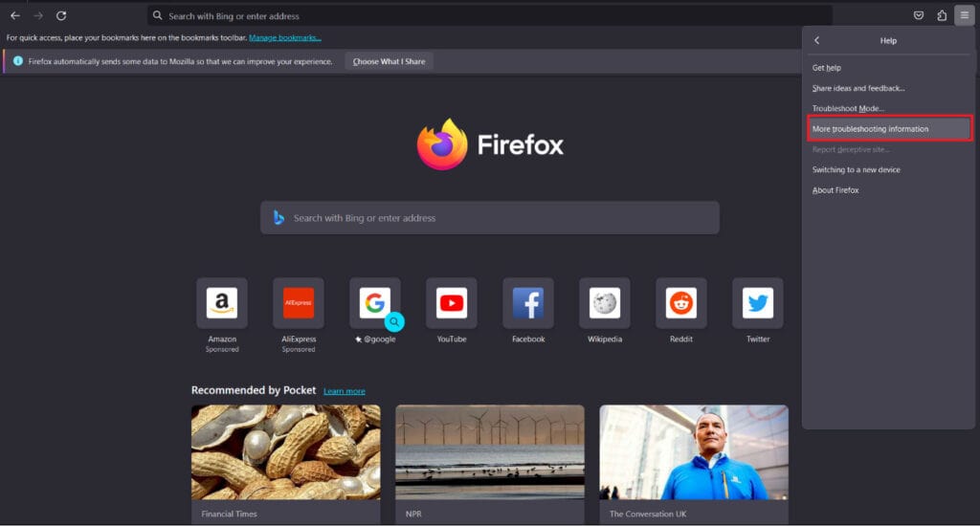This screenshot has width=980, height=526.
Task: Open the Financial Times peanuts article thumbnail
Action: [285, 452]
